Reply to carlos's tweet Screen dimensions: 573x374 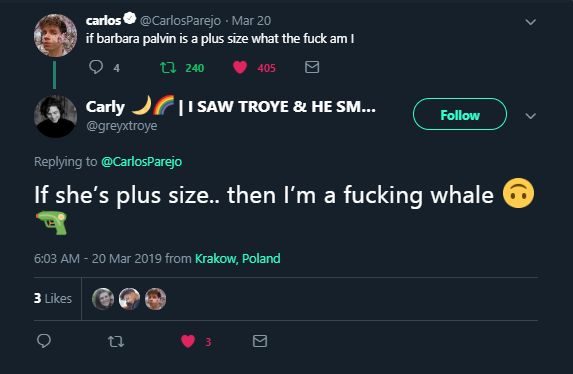[x=96, y=67]
